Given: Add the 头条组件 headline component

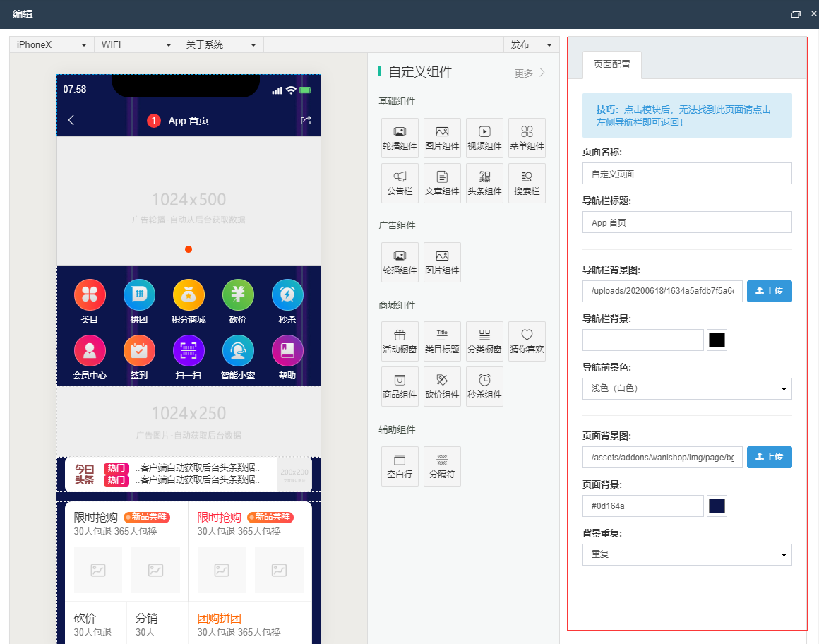Looking at the screenshot, I should point(484,183).
